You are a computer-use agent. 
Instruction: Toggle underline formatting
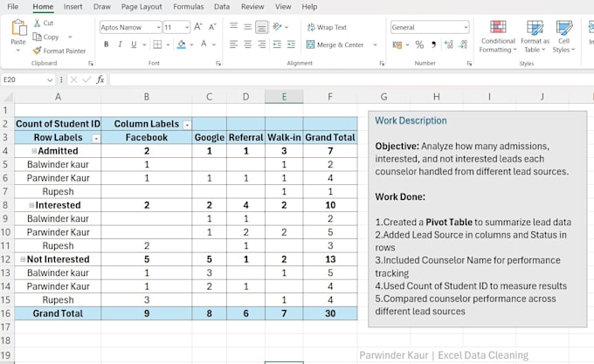[134, 45]
